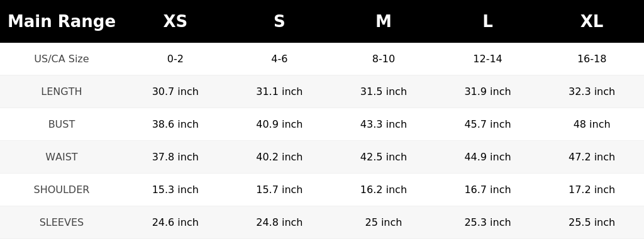The height and width of the screenshot is (239, 644).
Task: Click the BUST row label
Action: point(62,124)
